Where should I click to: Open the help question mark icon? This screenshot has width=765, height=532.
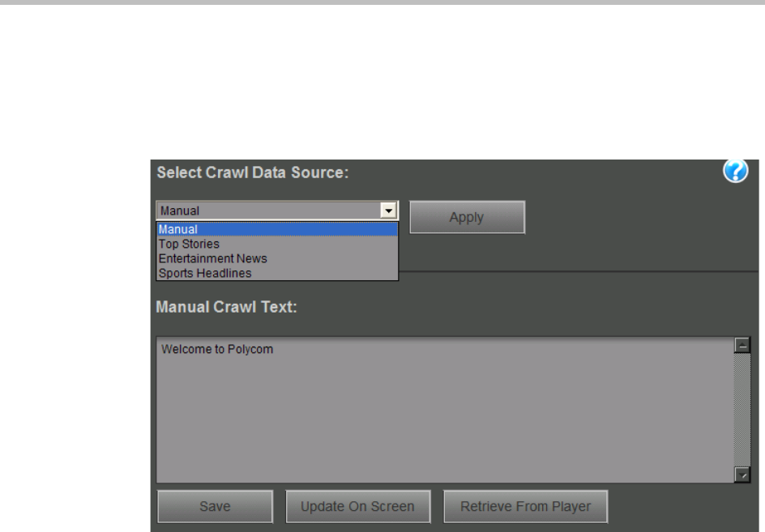735,172
